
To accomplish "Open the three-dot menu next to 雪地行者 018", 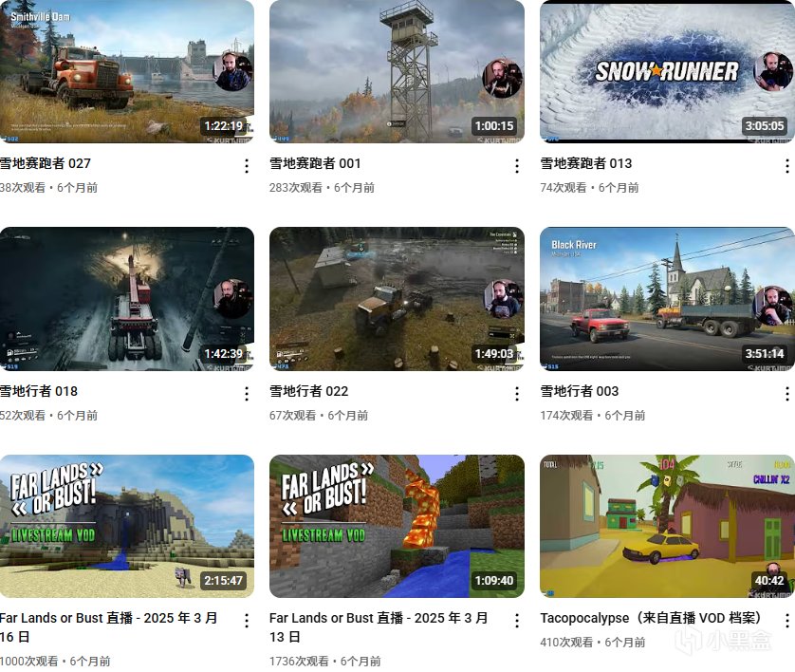I will pos(247,394).
